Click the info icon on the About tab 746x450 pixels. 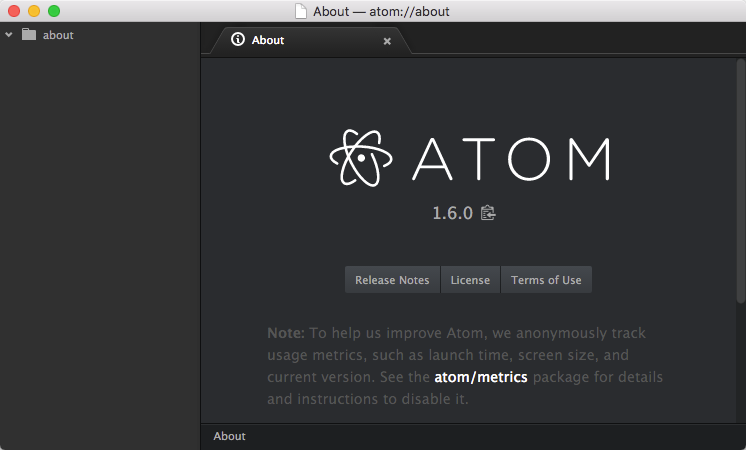238,40
